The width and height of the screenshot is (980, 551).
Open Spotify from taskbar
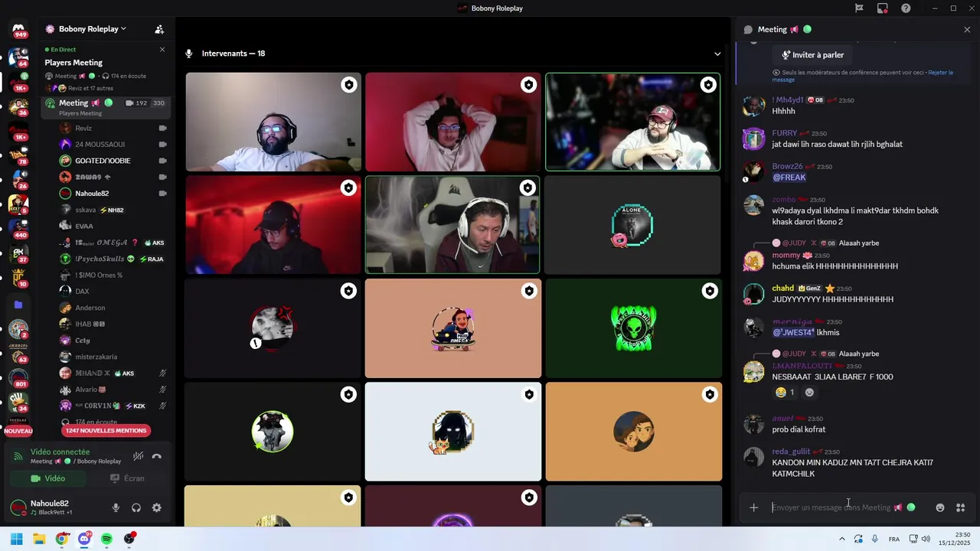106,539
